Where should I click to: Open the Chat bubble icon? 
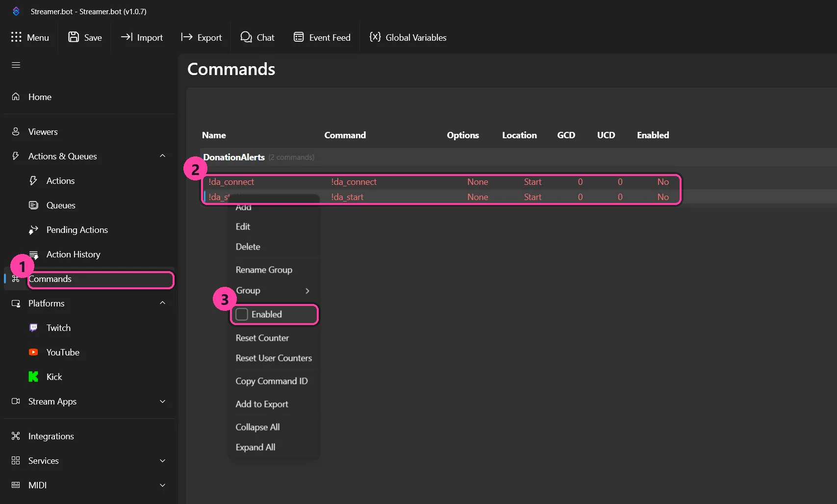[x=246, y=37]
